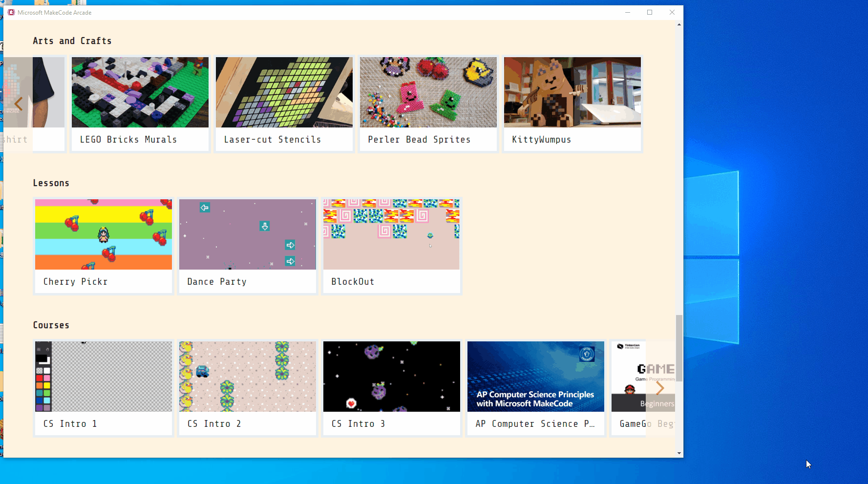
Task: Click the KittyWumpus title text
Action: coord(542,140)
